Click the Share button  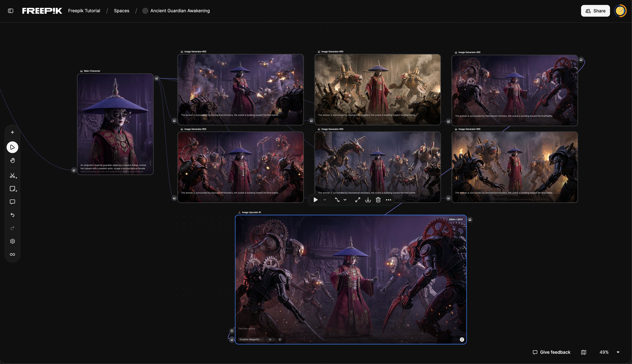coord(595,11)
